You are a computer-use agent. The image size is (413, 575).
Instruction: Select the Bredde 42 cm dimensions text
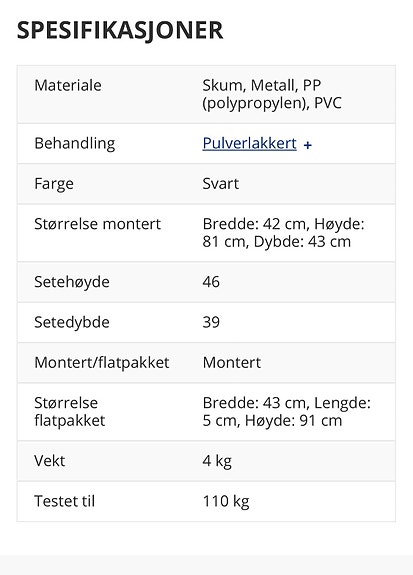(283, 233)
